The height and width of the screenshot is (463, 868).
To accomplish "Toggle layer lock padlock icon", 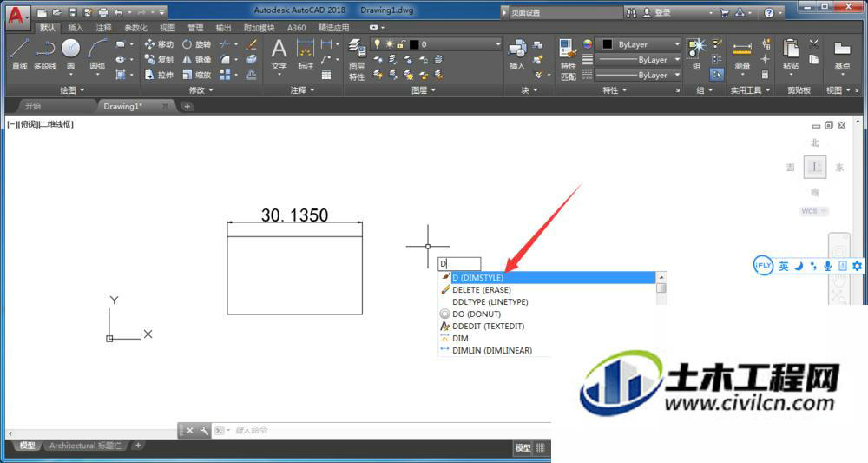I will [x=401, y=43].
